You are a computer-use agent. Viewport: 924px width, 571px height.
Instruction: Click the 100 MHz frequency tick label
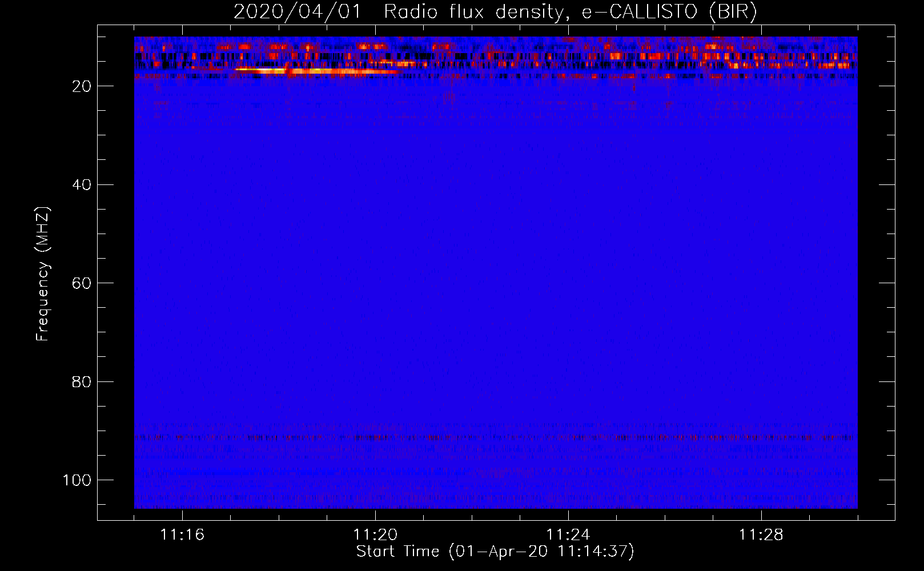tap(77, 480)
